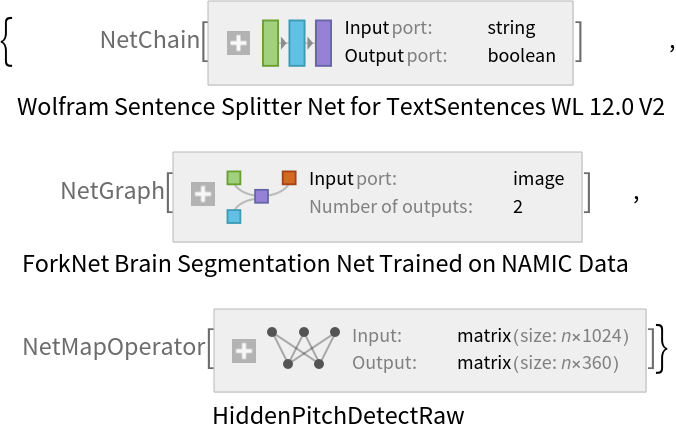This screenshot has width=676, height=428.
Task: Click the NetChain head label
Action: (149, 40)
